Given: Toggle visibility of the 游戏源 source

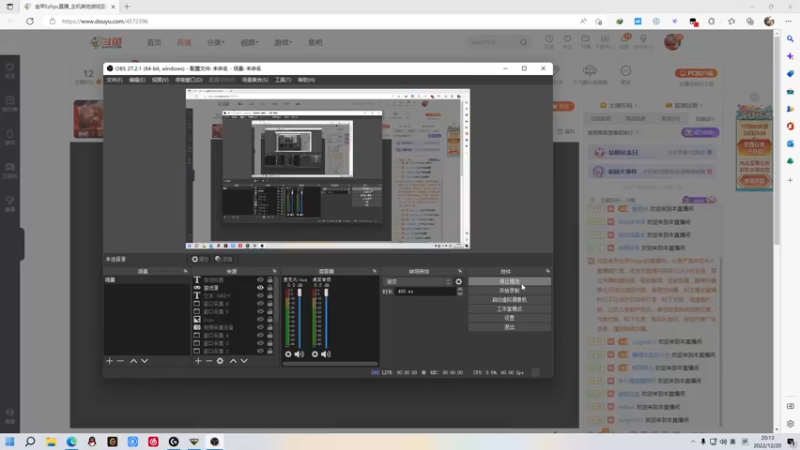Looking at the screenshot, I should (x=260, y=288).
